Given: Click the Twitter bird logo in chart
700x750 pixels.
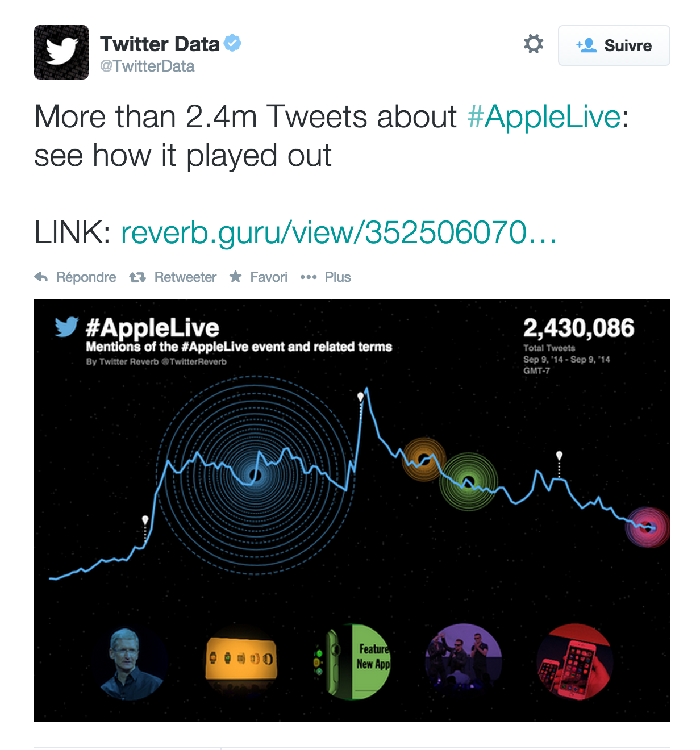Looking at the screenshot, I should click(x=66, y=327).
